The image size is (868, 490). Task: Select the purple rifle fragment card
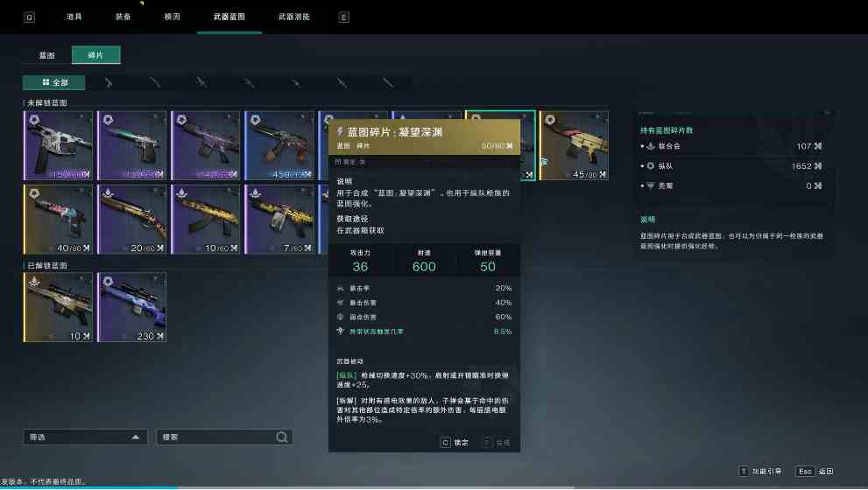(x=205, y=146)
